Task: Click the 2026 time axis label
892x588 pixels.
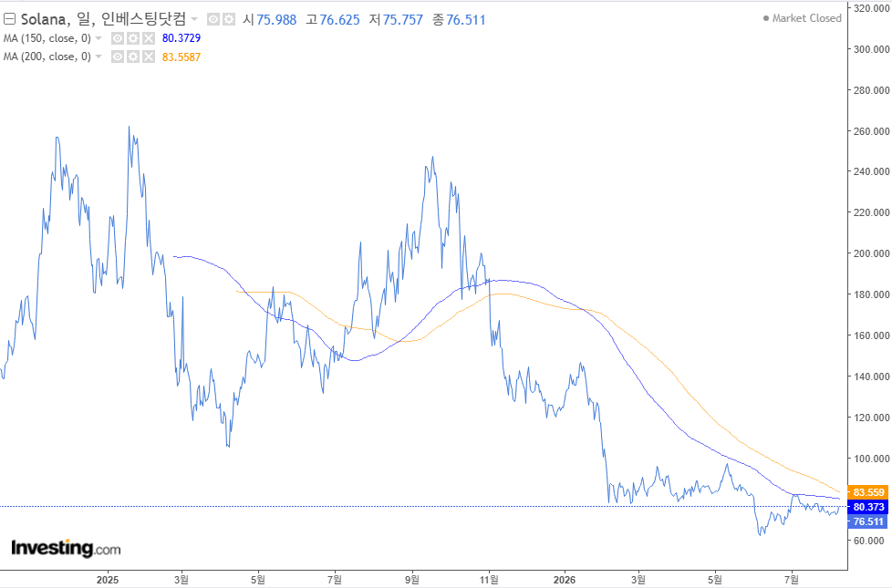Action: tap(565, 580)
